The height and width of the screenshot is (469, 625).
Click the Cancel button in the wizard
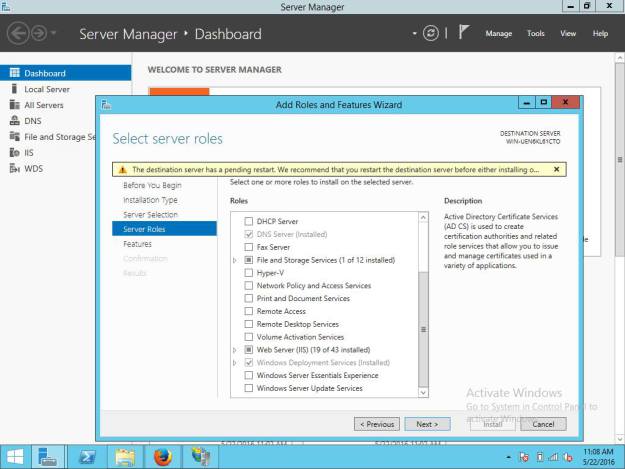pyautogui.click(x=543, y=424)
